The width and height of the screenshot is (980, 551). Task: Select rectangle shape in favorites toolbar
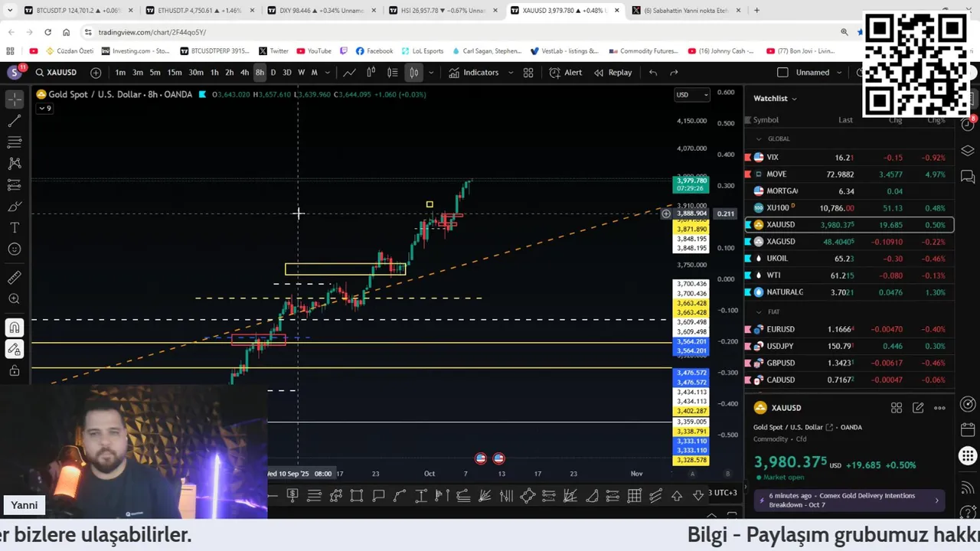coord(357,496)
